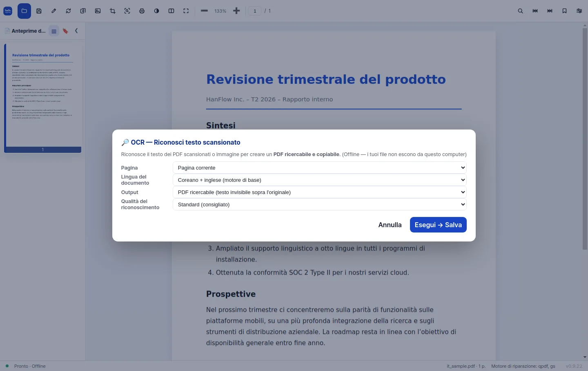Image resolution: width=588 pixels, height=371 pixels.
Task: Select the crop tool icon
Action: point(113,11)
